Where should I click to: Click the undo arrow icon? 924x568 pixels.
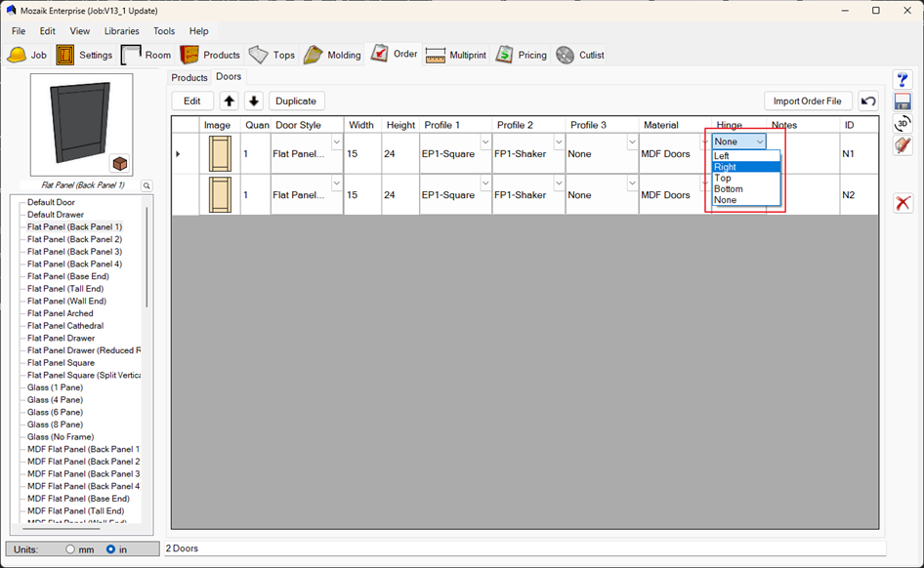[x=868, y=101]
